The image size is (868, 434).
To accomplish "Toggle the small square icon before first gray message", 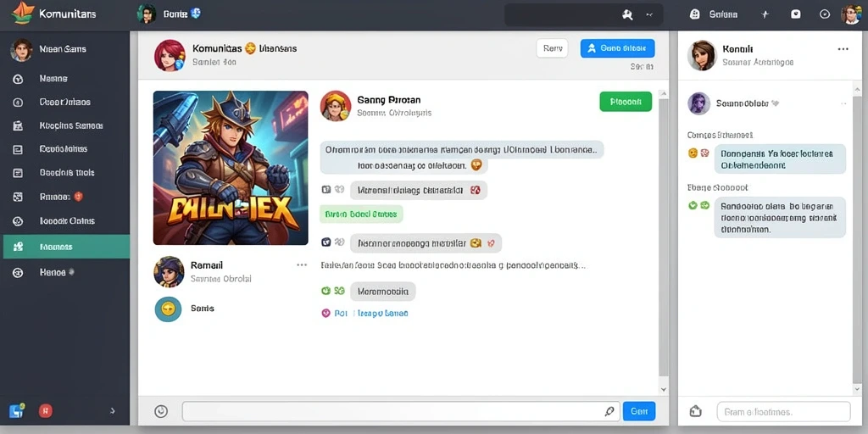I will coord(326,189).
